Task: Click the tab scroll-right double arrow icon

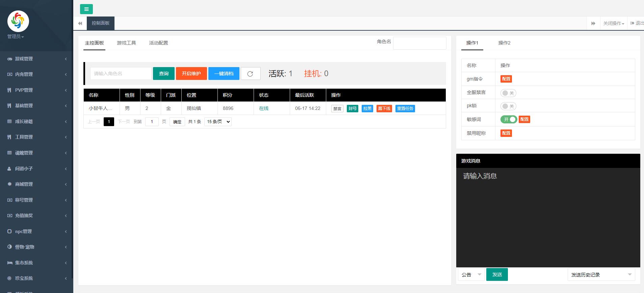Action: [x=593, y=23]
